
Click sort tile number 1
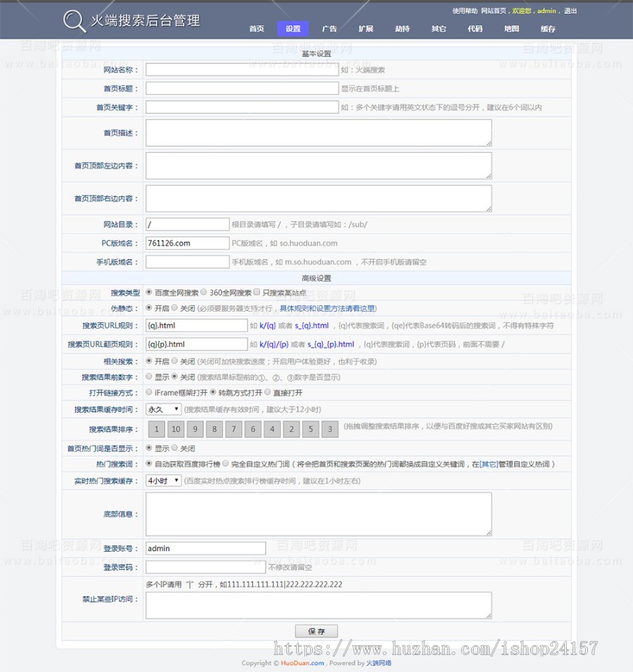[157, 429]
